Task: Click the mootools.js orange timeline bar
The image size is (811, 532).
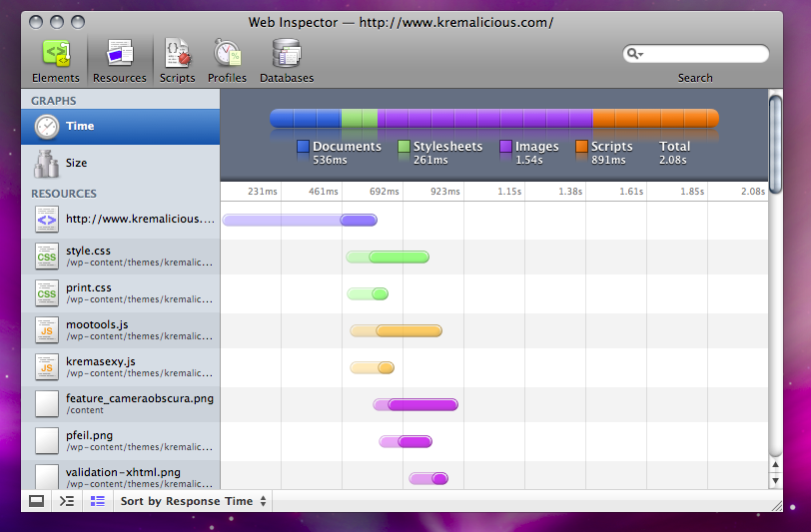Action: pos(397,331)
